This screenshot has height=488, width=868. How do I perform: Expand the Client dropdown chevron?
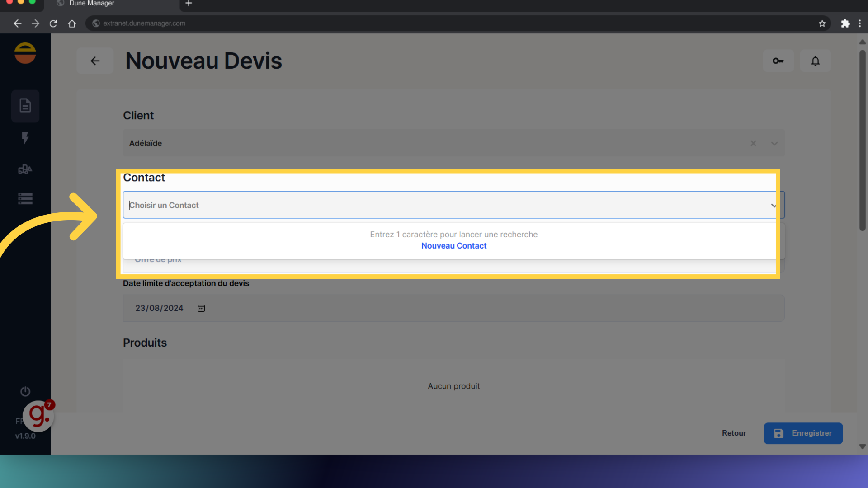774,143
